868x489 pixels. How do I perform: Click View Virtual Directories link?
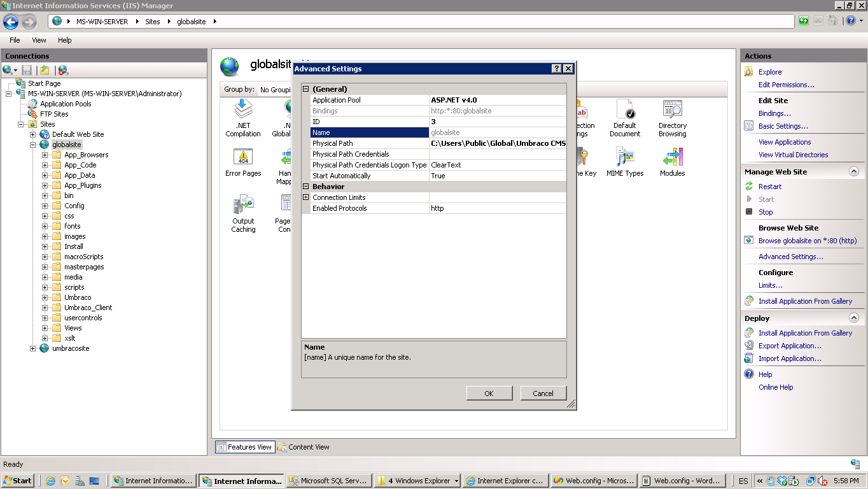794,155
